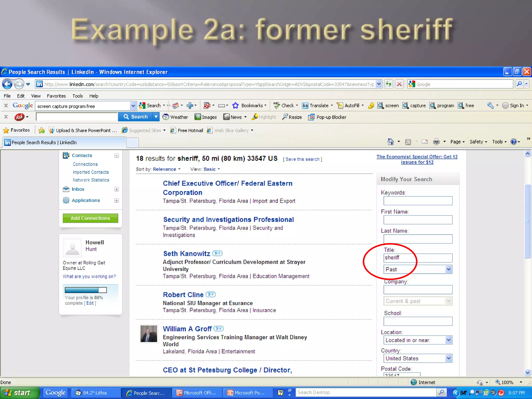Open The Economist Special Offer link
532x399 pixels.
click(x=417, y=159)
